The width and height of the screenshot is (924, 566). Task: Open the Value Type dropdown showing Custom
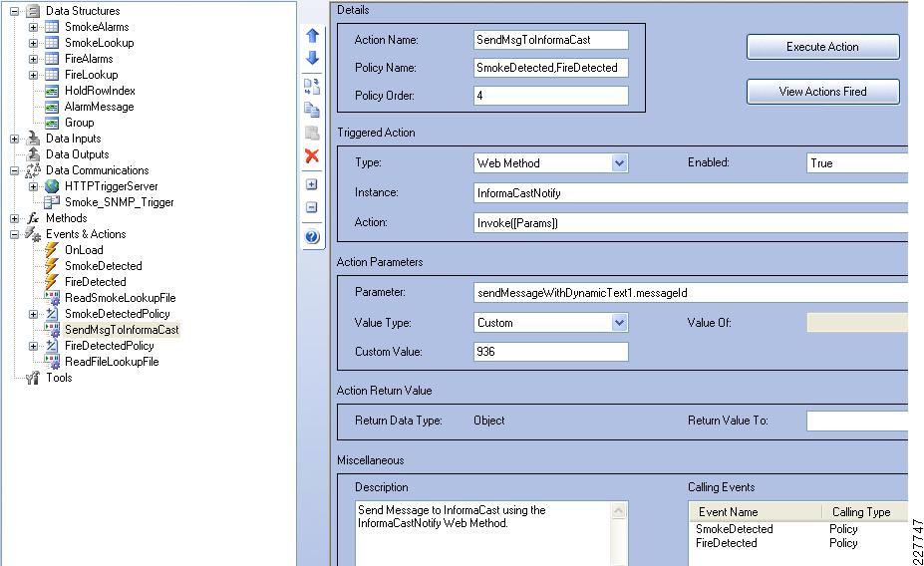click(x=619, y=322)
